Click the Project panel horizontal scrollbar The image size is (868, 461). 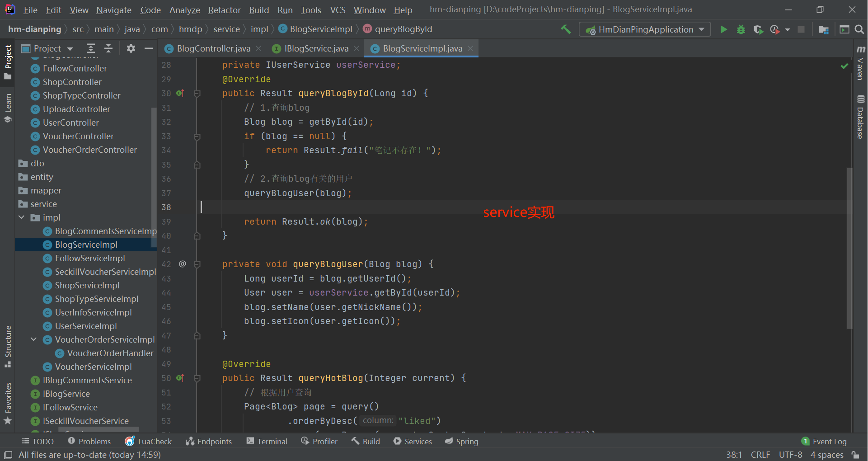pos(99,429)
